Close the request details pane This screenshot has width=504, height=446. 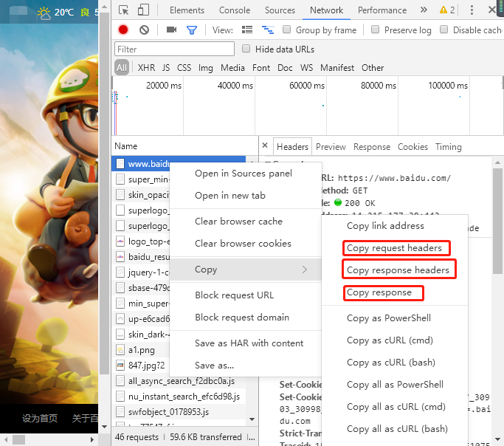[x=265, y=145]
